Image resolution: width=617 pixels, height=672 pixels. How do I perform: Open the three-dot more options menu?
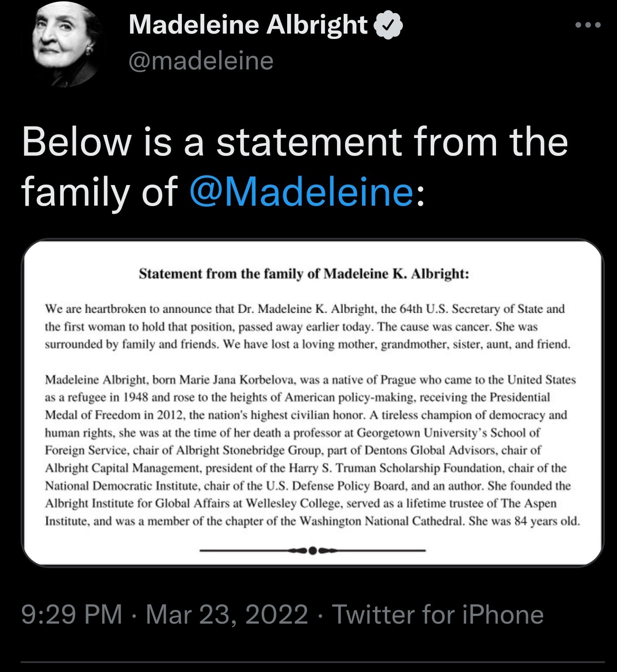click(x=588, y=26)
